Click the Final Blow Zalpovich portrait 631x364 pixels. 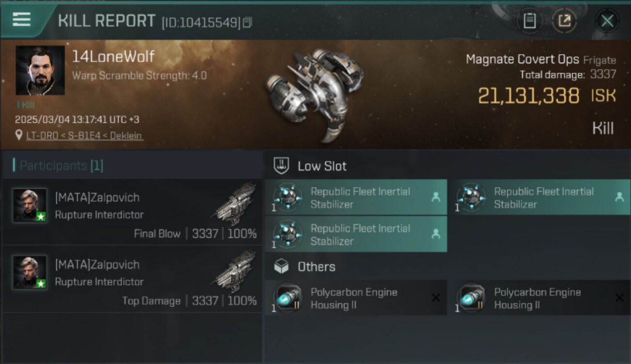(x=30, y=205)
